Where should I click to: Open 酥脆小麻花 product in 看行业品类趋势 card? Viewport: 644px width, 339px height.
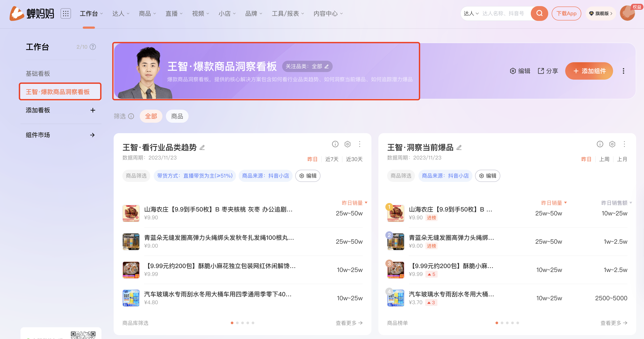pos(220,266)
